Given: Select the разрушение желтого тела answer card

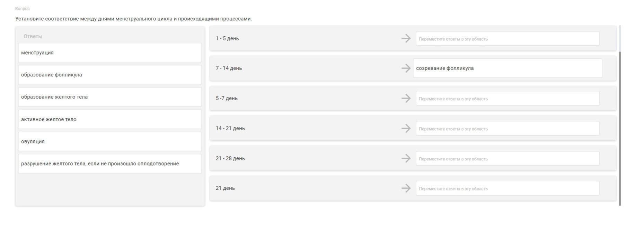Looking at the screenshot, I should click(110, 164).
